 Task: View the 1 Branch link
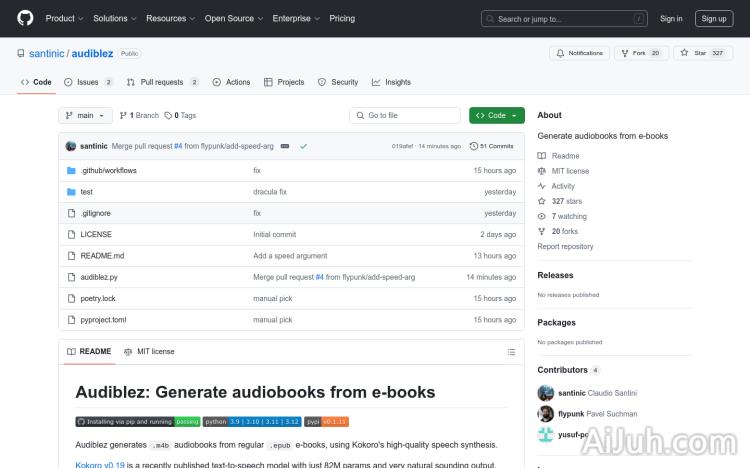click(x=139, y=115)
